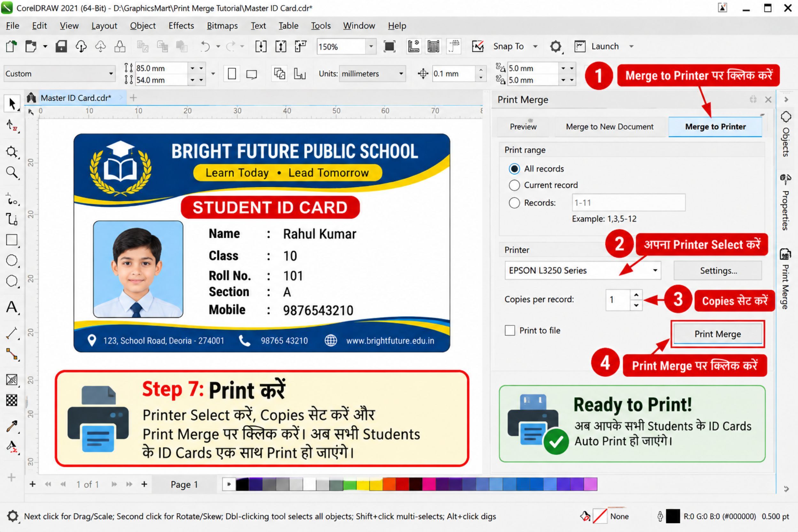Screen dimensions: 798x532
Task: Click the New document icon
Action: coord(11,46)
